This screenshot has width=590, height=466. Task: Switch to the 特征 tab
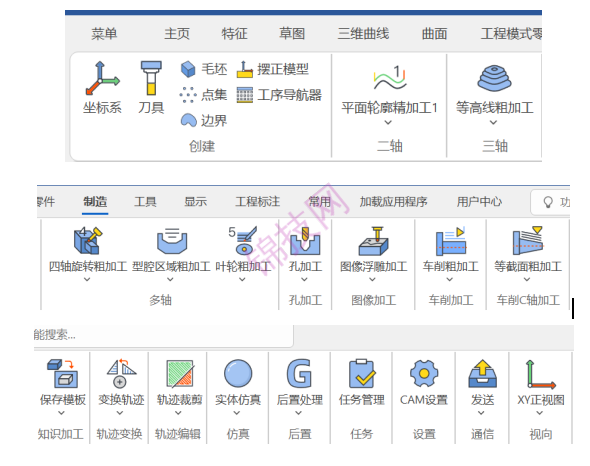tap(234, 34)
